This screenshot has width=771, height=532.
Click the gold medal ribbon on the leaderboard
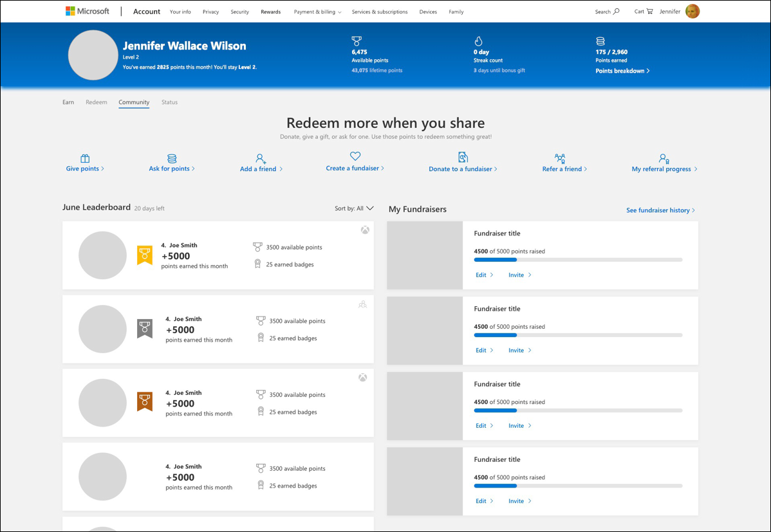[145, 255]
